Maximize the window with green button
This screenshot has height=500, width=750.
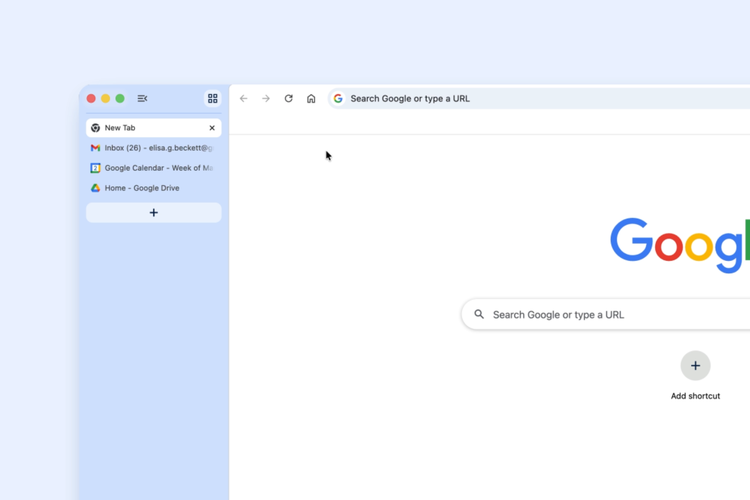[x=120, y=99]
